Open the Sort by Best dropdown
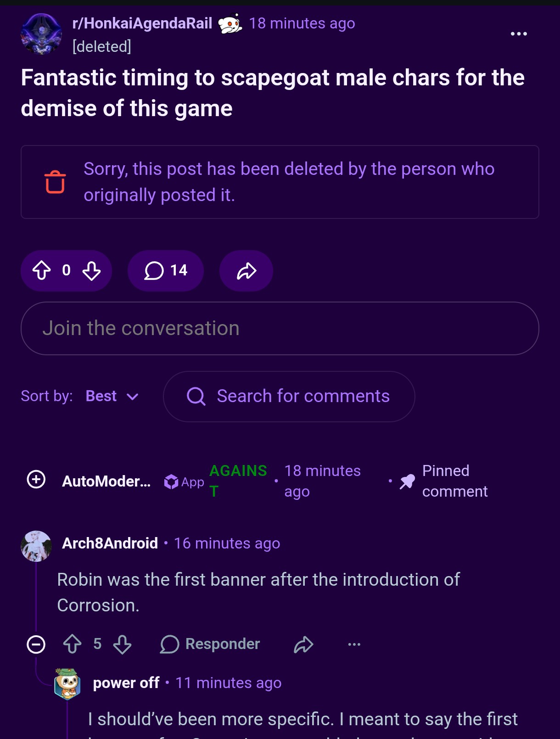Image resolution: width=560 pixels, height=739 pixels. pos(112,396)
